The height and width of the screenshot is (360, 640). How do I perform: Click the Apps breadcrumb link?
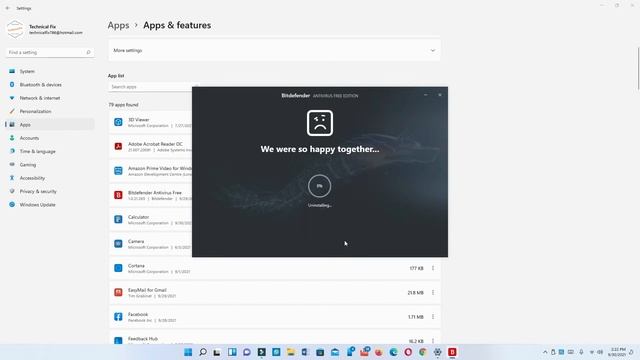pyautogui.click(x=118, y=25)
